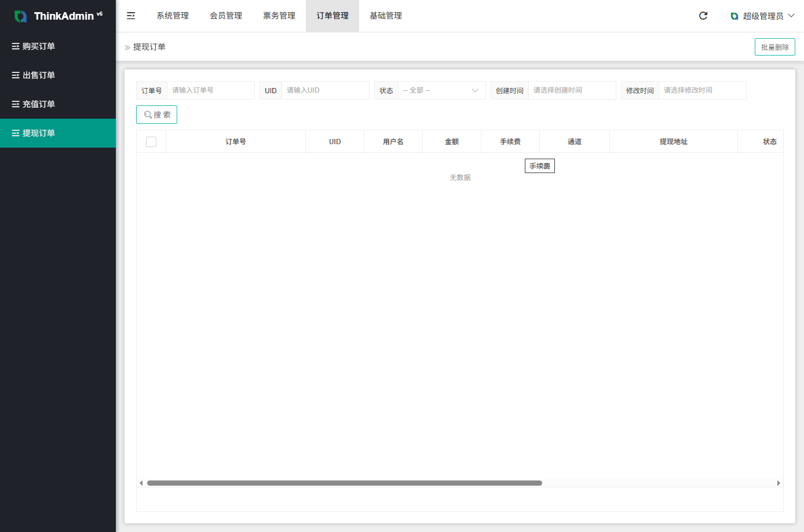This screenshot has height=532, width=804.
Task: Click the 金额 column header
Action: (x=452, y=142)
